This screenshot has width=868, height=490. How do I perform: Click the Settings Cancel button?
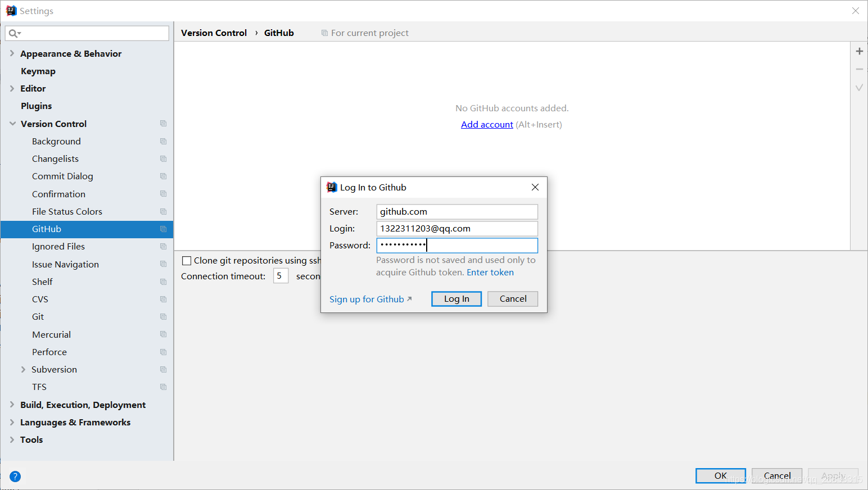pyautogui.click(x=777, y=475)
